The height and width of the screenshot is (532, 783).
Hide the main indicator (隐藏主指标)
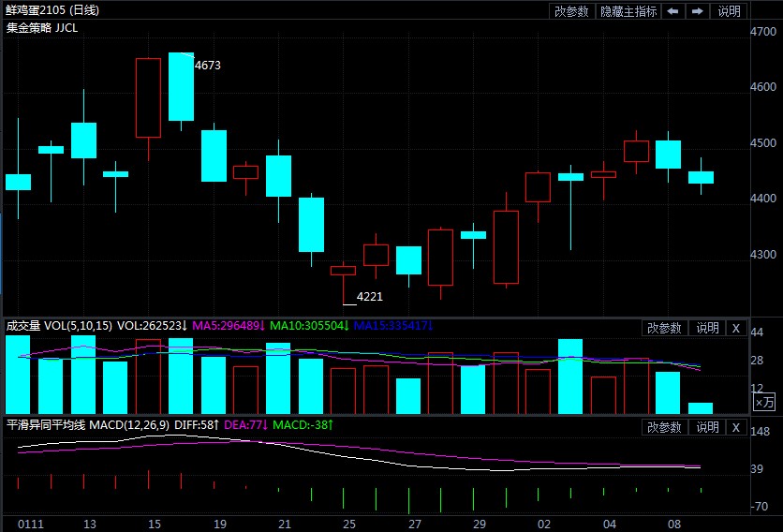coord(628,11)
